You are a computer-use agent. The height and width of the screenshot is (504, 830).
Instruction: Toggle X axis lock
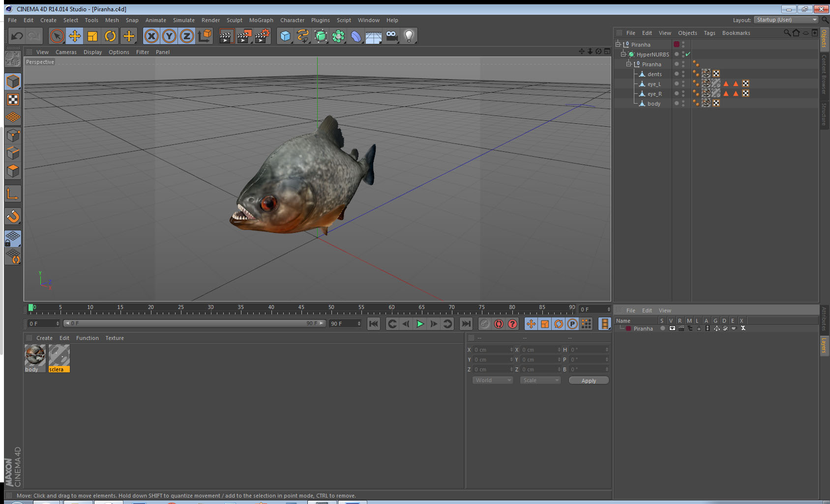(151, 36)
